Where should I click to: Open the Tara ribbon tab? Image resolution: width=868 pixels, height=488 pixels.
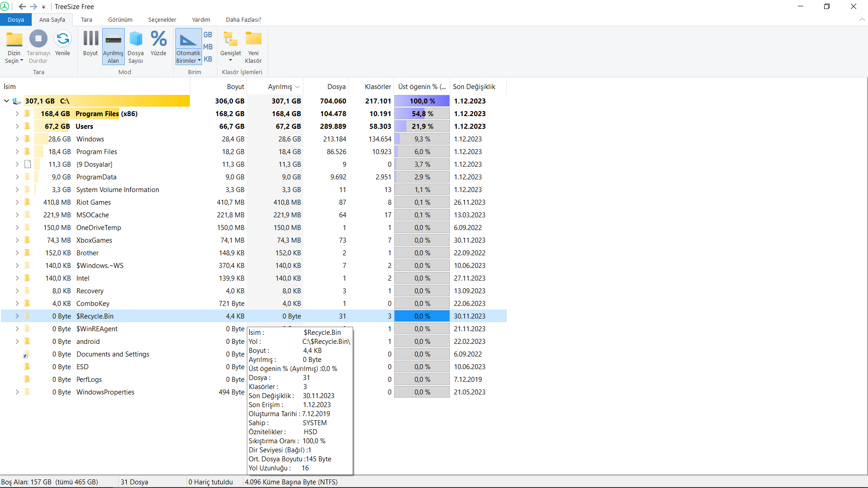86,20
